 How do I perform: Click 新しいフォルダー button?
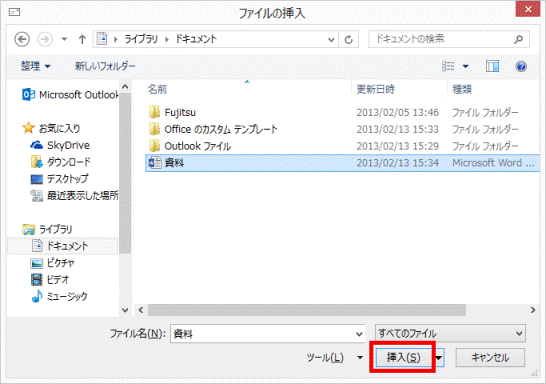tap(105, 66)
